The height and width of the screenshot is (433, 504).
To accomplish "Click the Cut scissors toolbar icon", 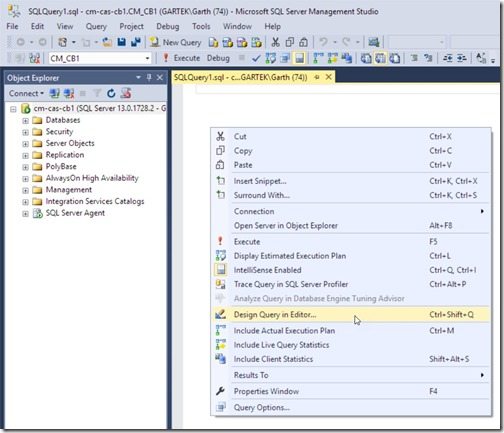I will pos(275,42).
